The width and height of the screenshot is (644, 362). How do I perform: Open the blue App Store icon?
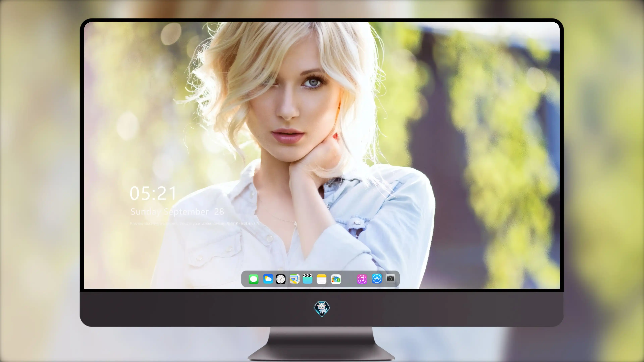[x=377, y=279]
